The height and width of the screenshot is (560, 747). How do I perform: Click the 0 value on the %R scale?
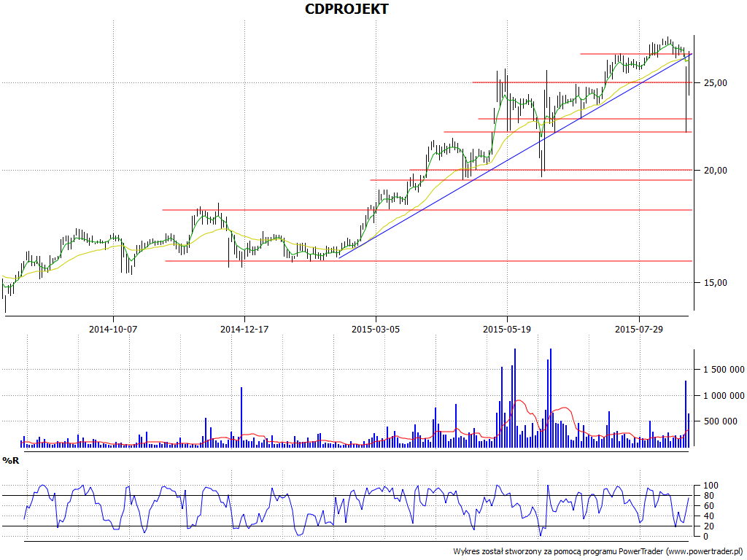coord(706,537)
